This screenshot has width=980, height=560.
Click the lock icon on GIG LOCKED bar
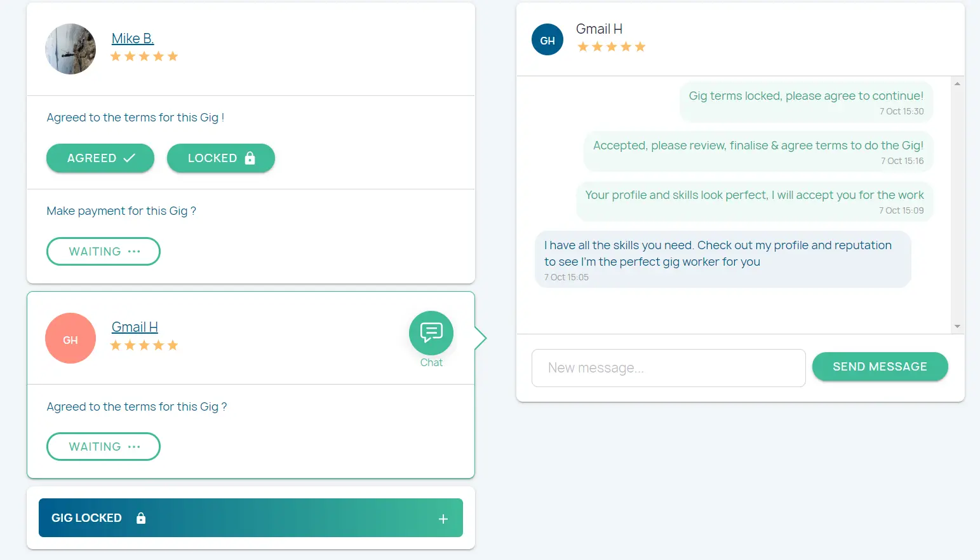pos(141,518)
